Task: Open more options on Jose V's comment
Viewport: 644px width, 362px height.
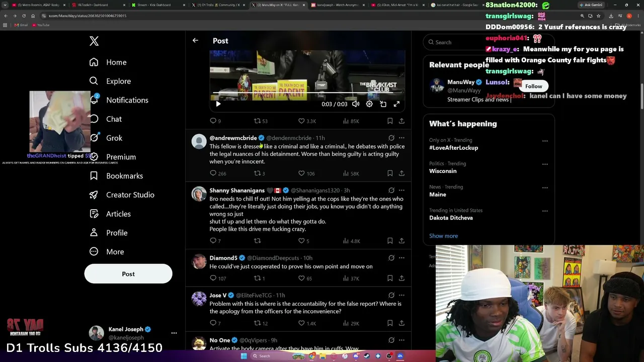Action: pos(401,295)
